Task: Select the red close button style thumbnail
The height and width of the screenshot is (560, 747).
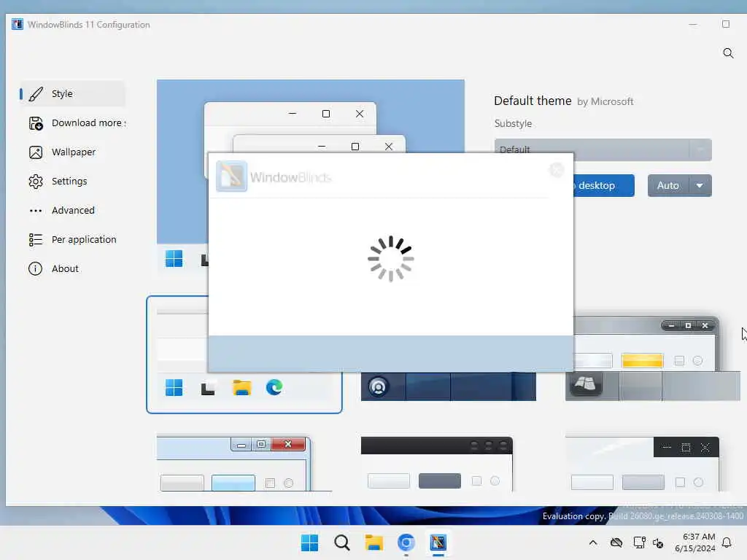Action: [244, 464]
